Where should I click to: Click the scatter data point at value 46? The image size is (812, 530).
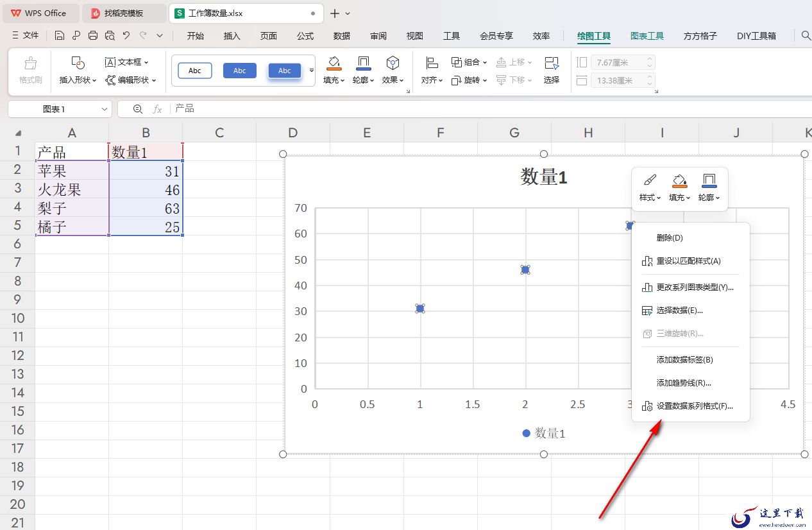(525, 269)
